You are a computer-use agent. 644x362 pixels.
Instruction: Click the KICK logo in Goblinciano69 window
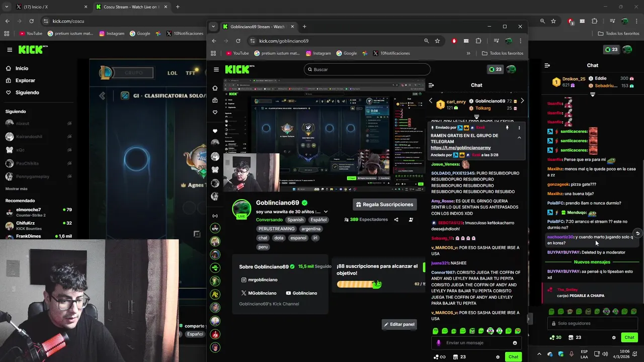tap(240, 69)
